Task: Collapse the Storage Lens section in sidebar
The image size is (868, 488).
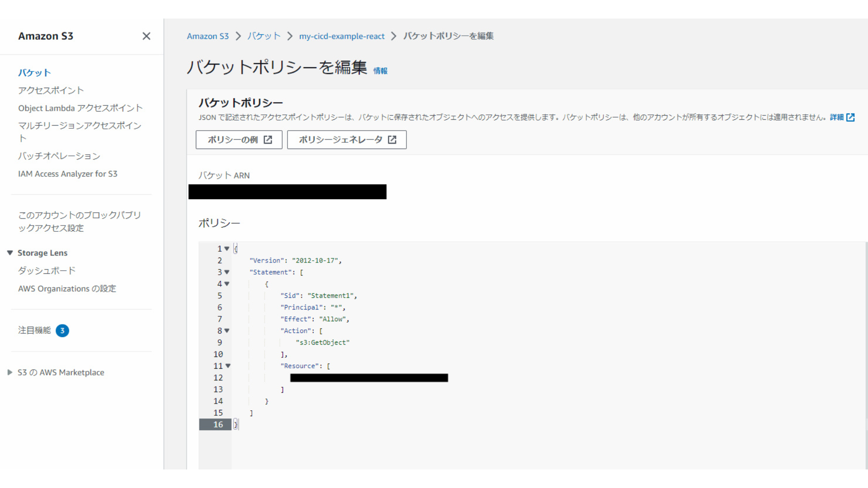Action: 10,253
